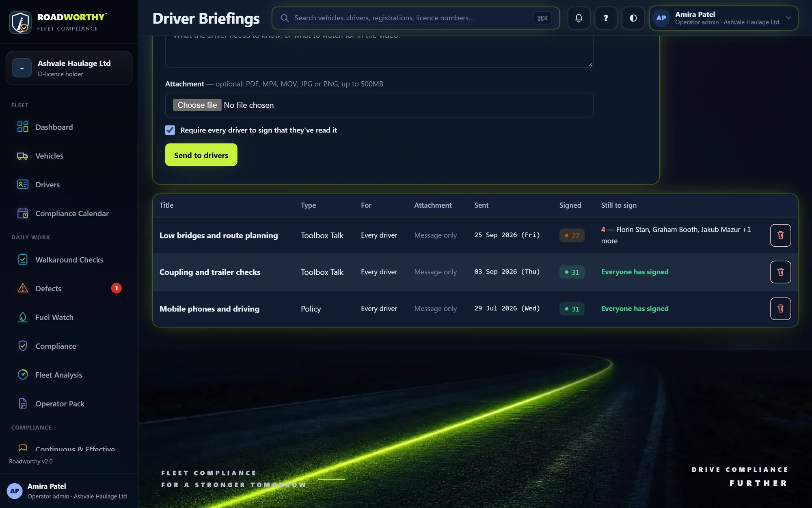This screenshot has width=812, height=508.
Task: Click the Dashboard grid icon
Action: [23, 127]
